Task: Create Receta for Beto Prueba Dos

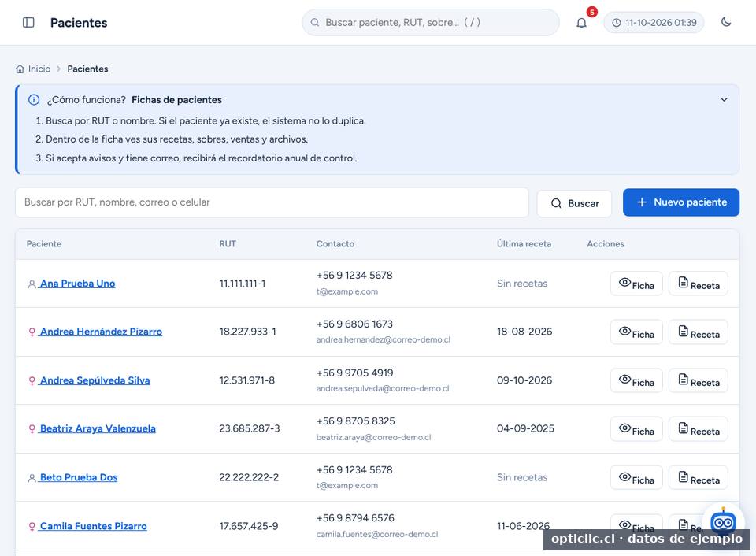Action: [699, 478]
